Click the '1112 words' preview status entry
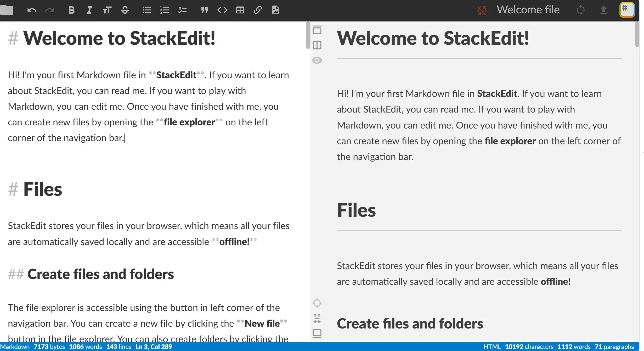This screenshot has height=351, width=644. pyautogui.click(x=574, y=347)
